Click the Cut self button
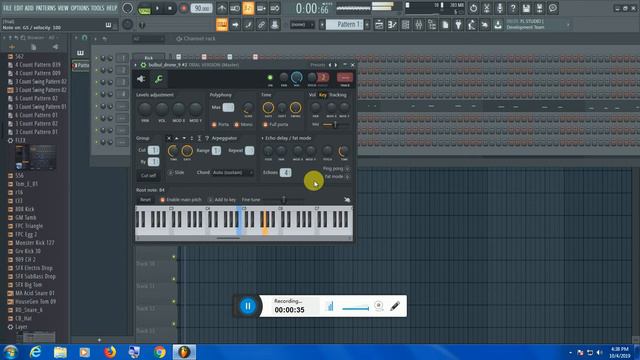Screen dimensions: 640x360 (x=149, y=176)
